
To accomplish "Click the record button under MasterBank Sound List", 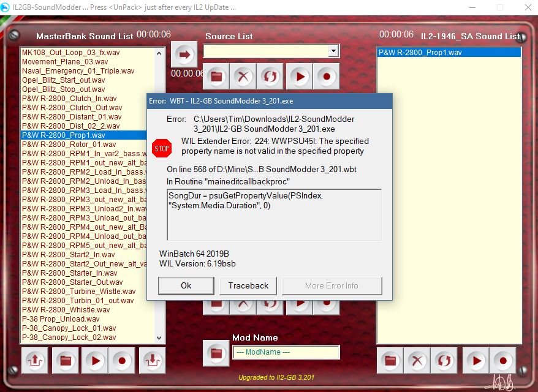I will [121, 360].
